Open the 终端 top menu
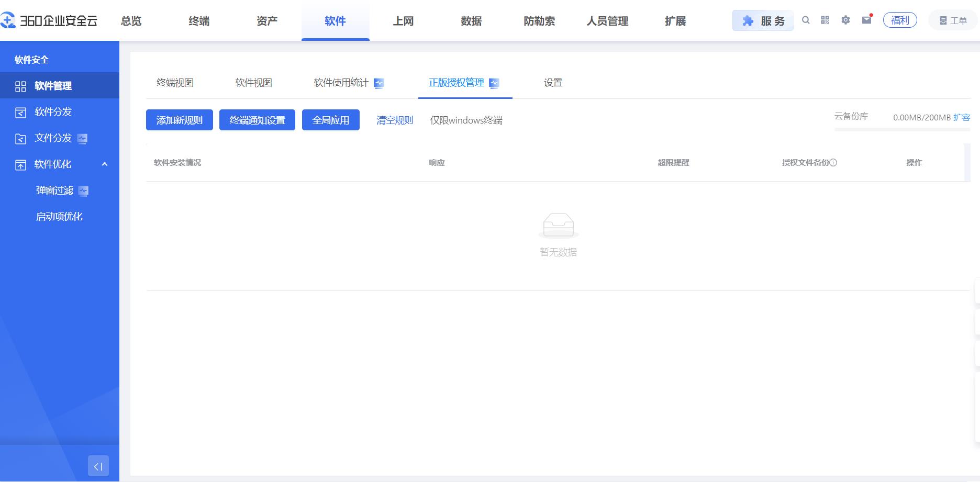 199,21
